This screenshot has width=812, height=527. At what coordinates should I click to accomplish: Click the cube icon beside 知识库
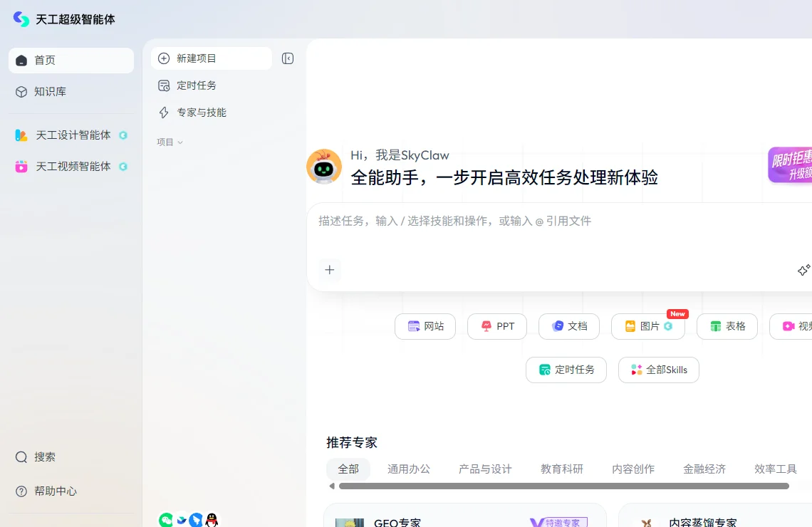(21, 92)
